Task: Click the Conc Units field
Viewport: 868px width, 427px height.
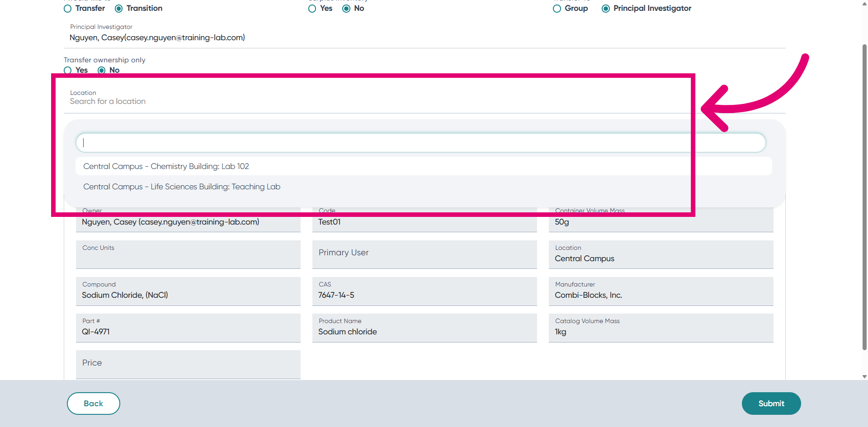Action: [188, 254]
